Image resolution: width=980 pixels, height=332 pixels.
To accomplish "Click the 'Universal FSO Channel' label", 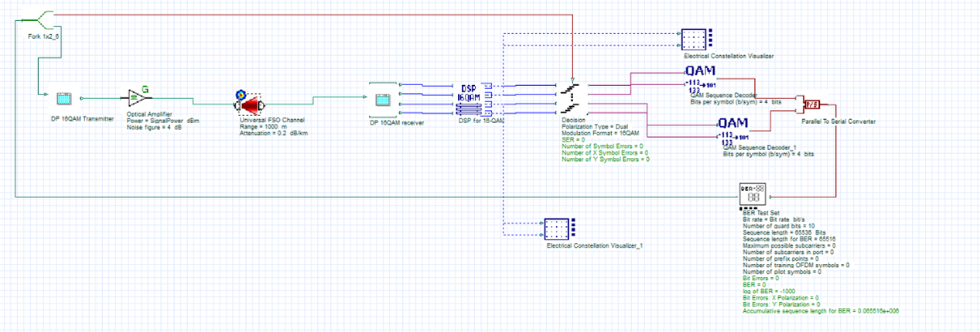I will 272,120.
